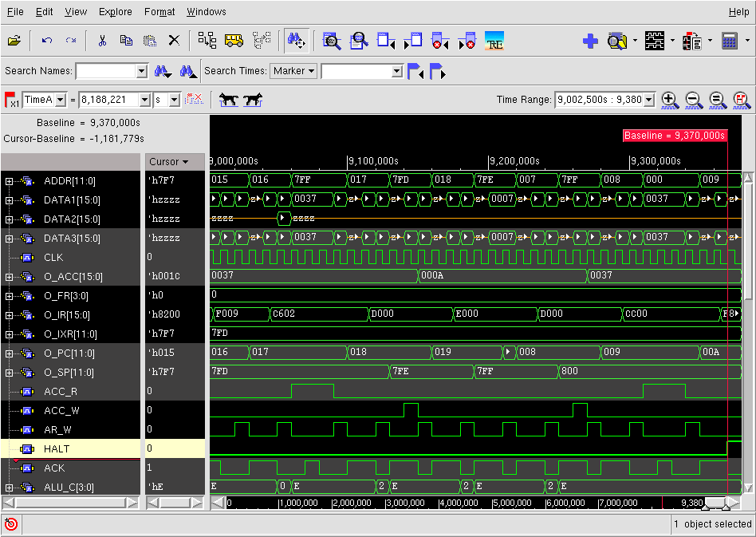
Task: Open the Cursor column header dropdown
Action: (x=185, y=162)
